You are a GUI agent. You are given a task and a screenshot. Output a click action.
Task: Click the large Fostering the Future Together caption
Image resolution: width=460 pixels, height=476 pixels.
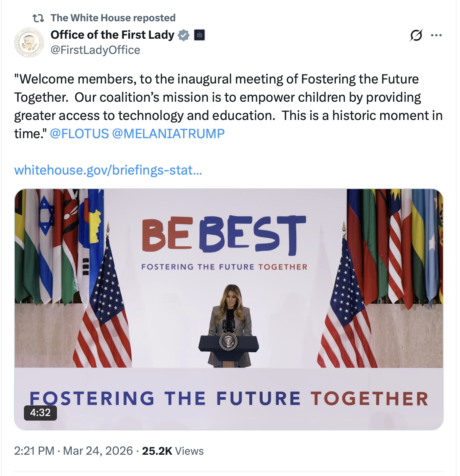point(229,399)
